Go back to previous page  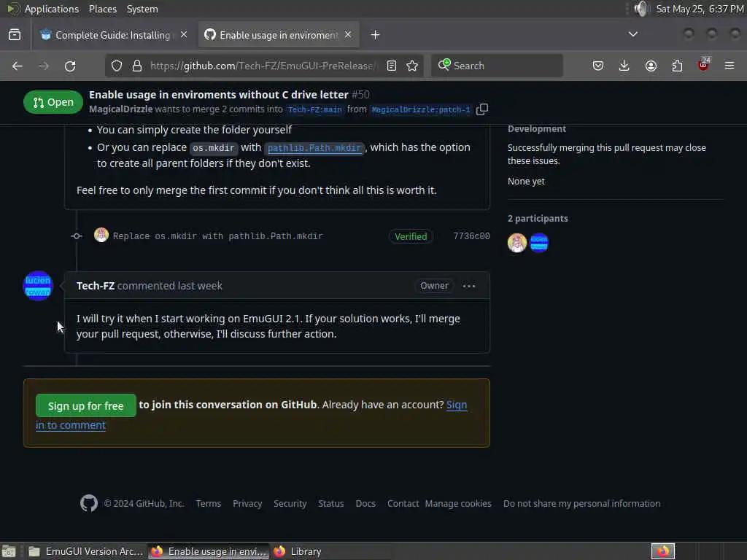pyautogui.click(x=18, y=66)
